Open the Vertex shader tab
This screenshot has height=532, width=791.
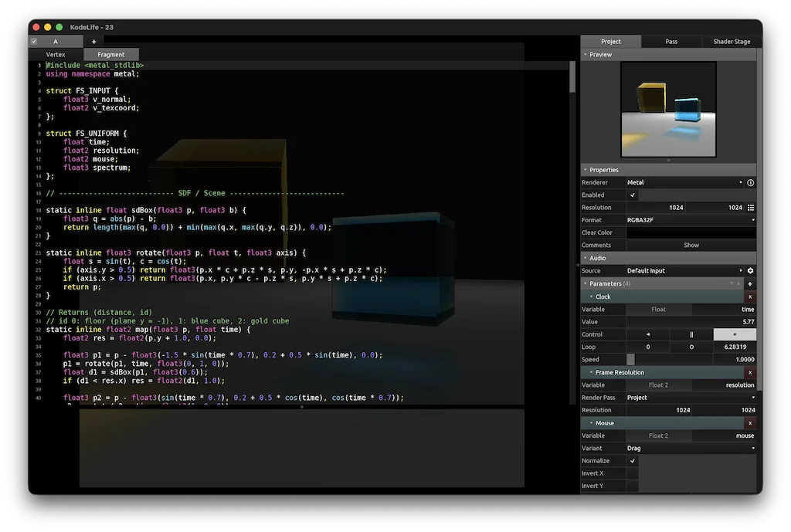[x=56, y=55]
